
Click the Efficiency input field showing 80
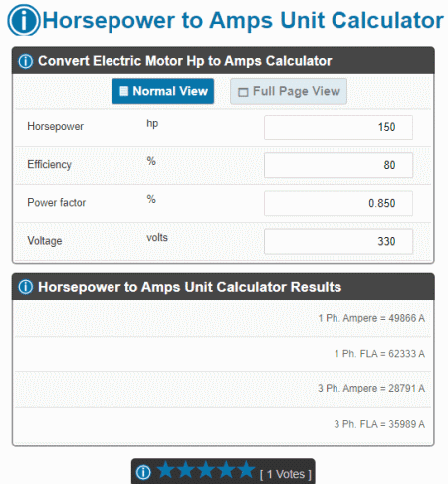pos(338,165)
